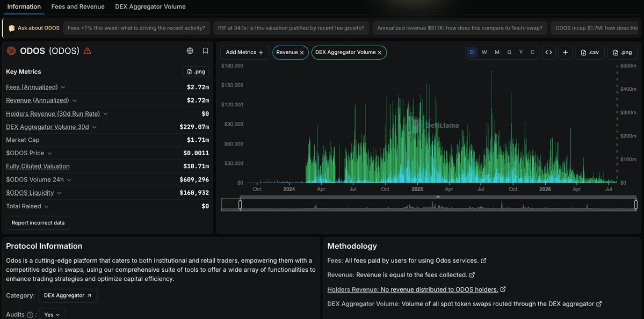Click the $160,932 liquidity value
Image resolution: width=644 pixels, height=319 pixels.
194,193
